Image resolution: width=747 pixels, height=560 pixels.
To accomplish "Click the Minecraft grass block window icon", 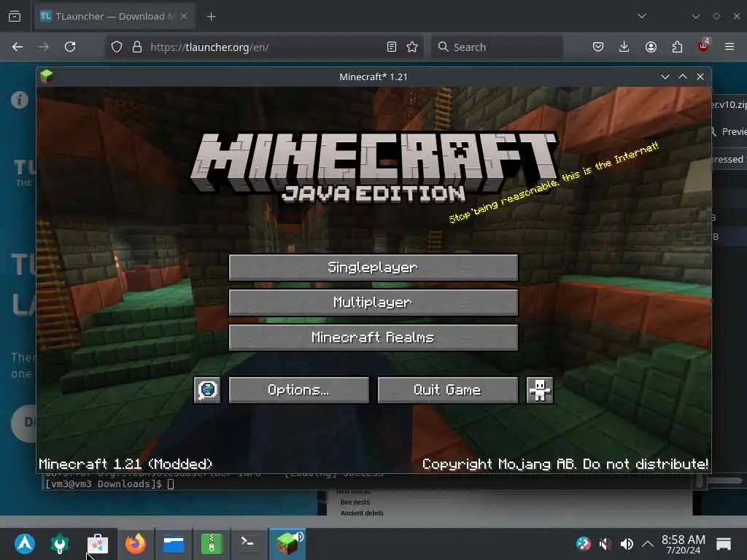I will 46,76.
